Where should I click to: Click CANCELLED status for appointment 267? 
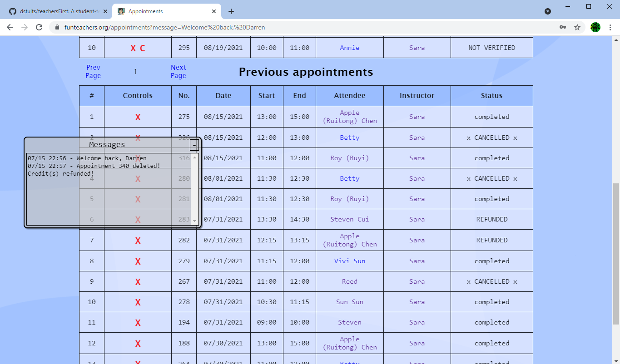coord(492,281)
